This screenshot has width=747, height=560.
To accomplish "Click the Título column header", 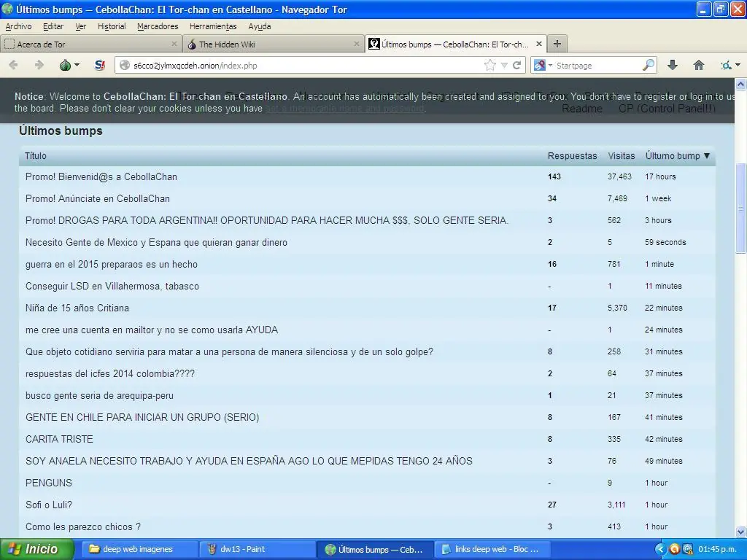I will (36, 156).
